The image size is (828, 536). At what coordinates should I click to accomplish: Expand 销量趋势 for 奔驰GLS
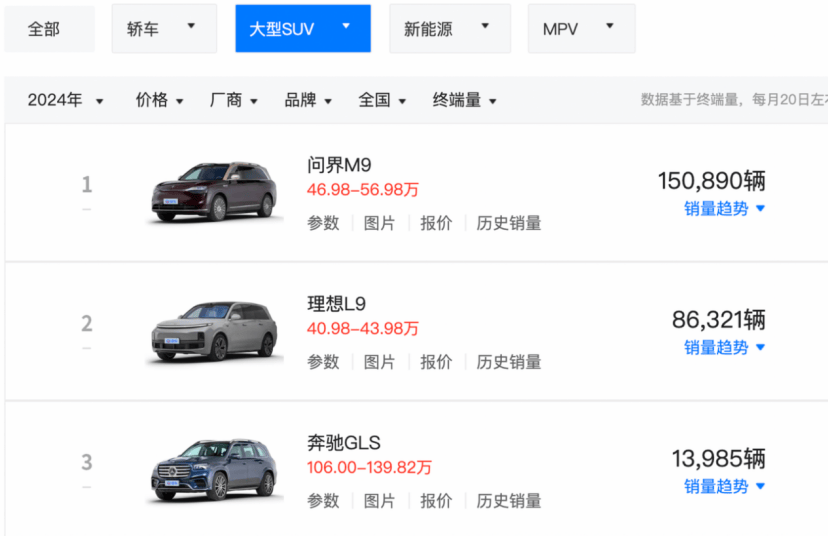pyautogui.click(x=724, y=487)
